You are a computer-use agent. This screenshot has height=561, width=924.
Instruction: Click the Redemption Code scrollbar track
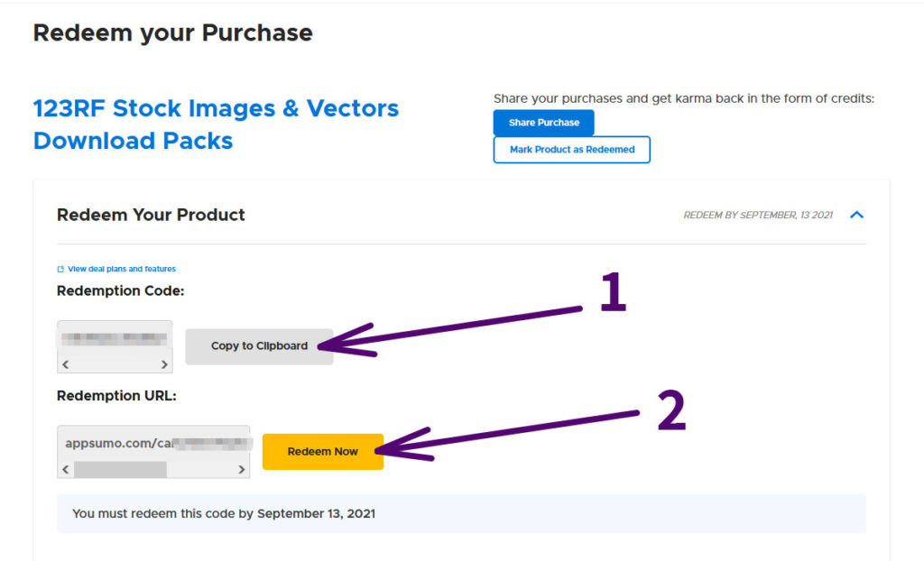(115, 364)
